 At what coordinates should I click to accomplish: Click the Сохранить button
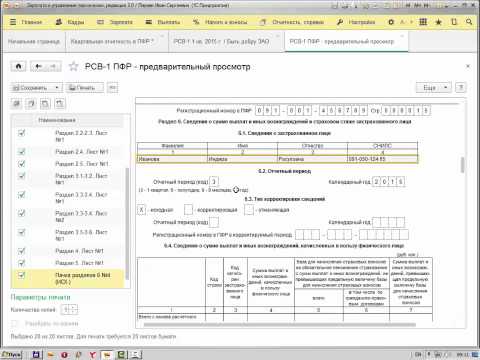click(x=32, y=88)
